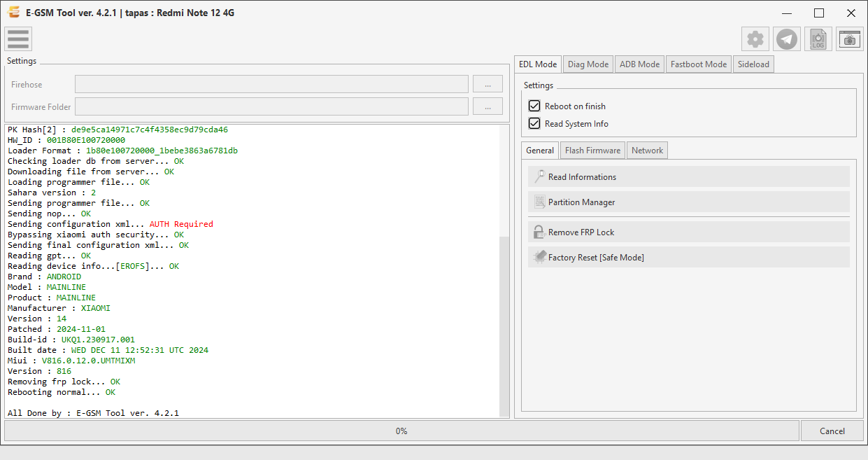
Task: Click the Build-id UKQ1.230917.001 value
Action: (98, 340)
